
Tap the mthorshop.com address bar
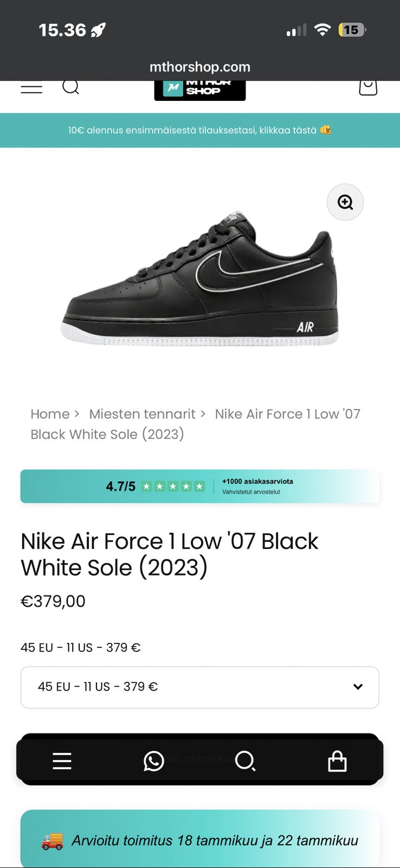point(199,67)
